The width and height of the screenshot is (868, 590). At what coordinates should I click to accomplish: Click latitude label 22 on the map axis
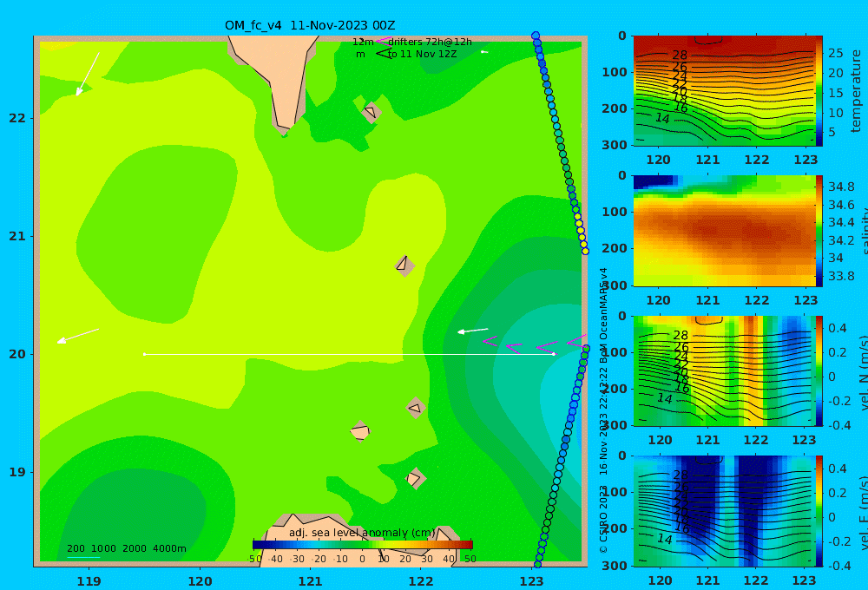coord(17,118)
